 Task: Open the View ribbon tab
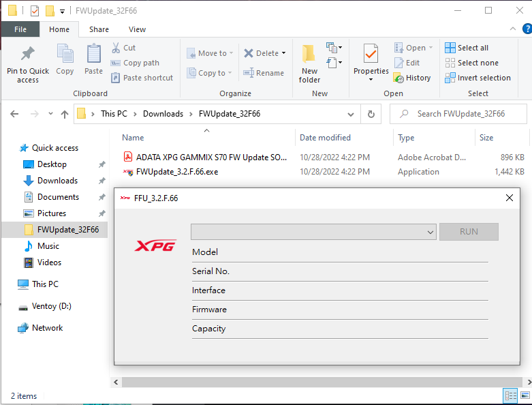point(137,29)
